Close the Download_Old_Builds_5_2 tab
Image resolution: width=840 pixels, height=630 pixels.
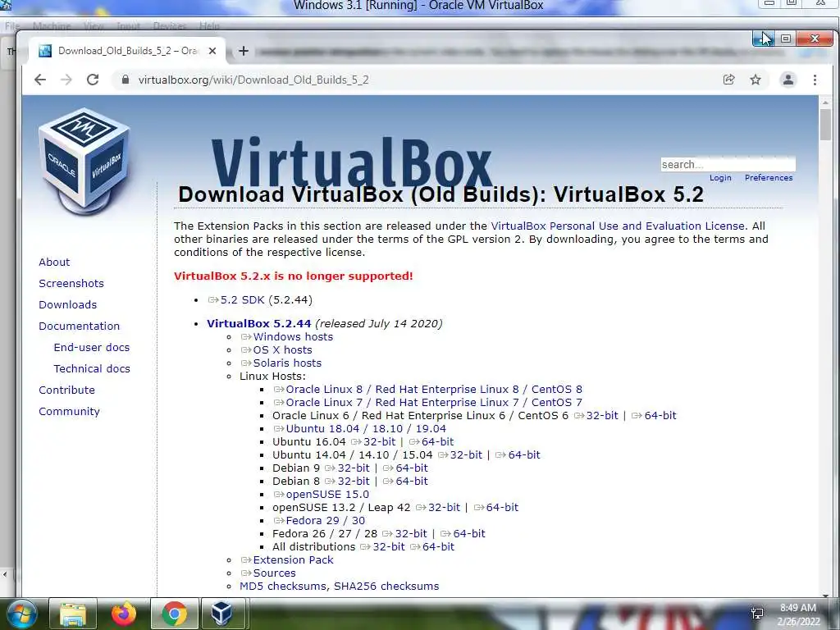point(212,51)
